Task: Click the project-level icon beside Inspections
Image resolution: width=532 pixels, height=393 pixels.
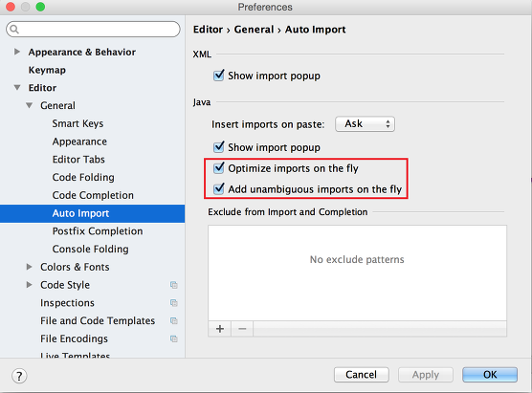Action: (x=174, y=303)
